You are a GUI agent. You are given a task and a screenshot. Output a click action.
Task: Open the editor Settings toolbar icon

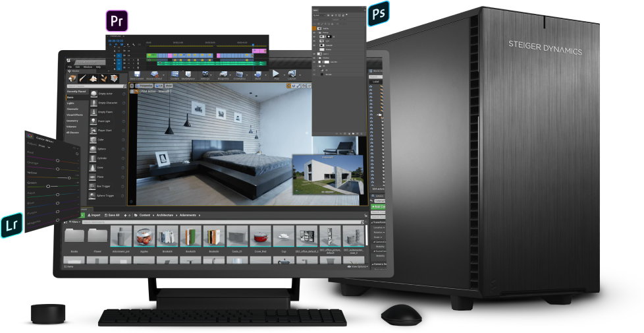205,75
